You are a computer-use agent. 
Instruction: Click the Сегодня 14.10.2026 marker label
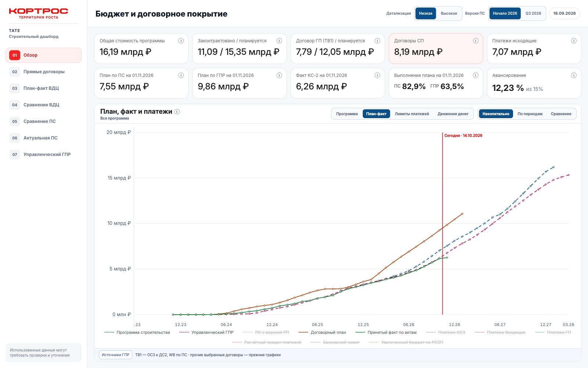pos(463,136)
